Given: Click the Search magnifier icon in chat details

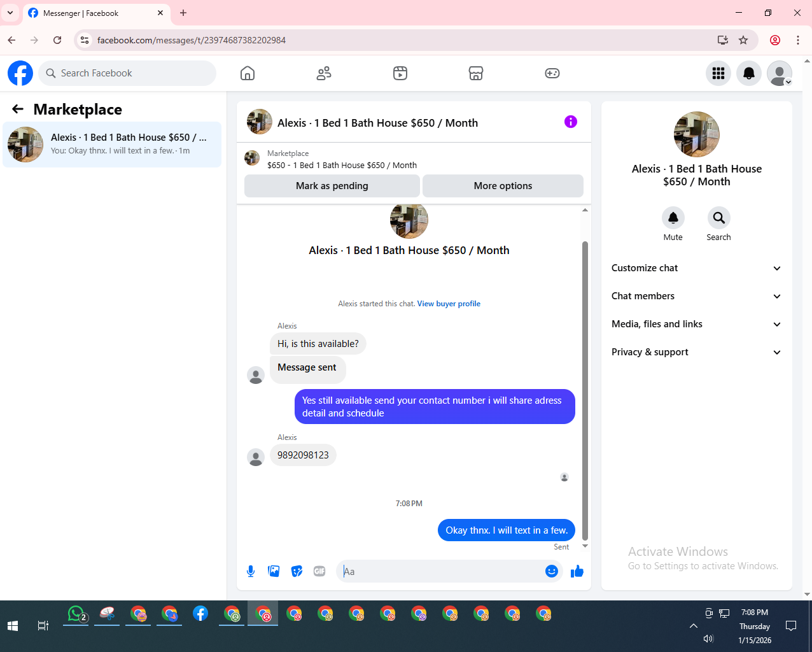Looking at the screenshot, I should (719, 218).
